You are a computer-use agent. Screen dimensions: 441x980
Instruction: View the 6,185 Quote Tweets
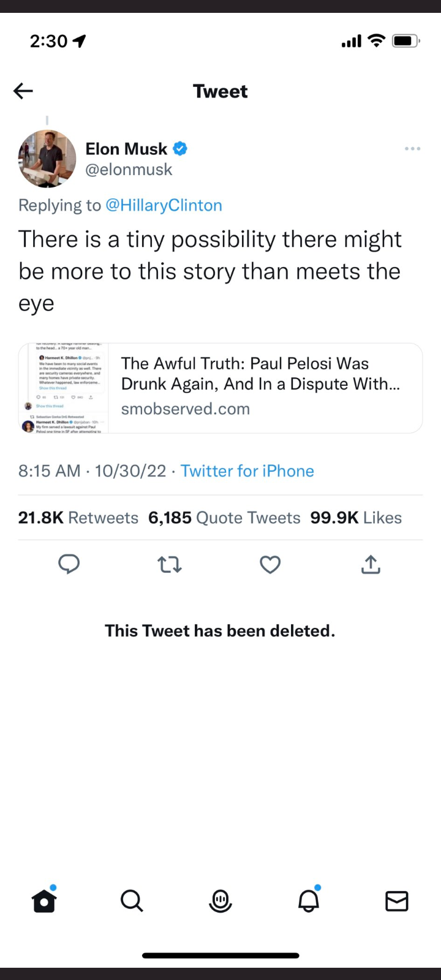click(x=224, y=518)
